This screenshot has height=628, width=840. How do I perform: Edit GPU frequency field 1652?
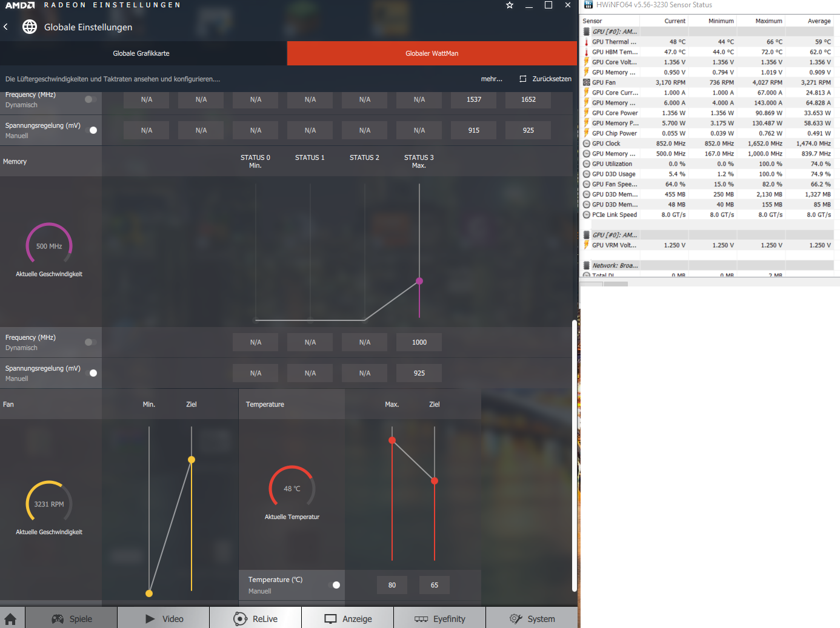point(528,99)
